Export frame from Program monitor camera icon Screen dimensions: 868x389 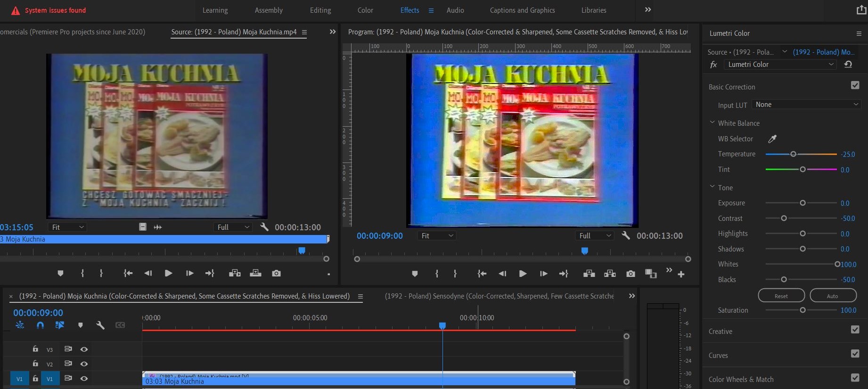631,274
